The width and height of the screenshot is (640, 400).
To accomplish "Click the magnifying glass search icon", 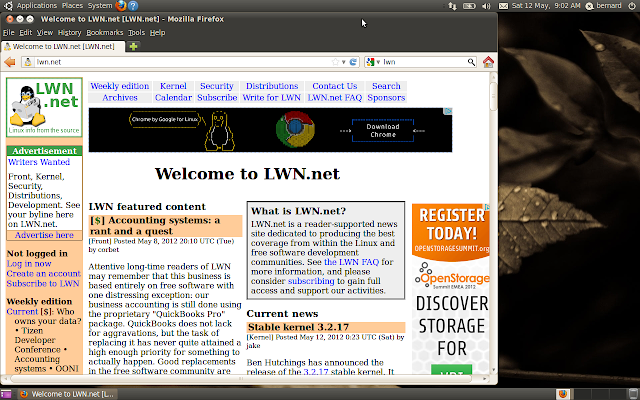I will tap(471, 62).
